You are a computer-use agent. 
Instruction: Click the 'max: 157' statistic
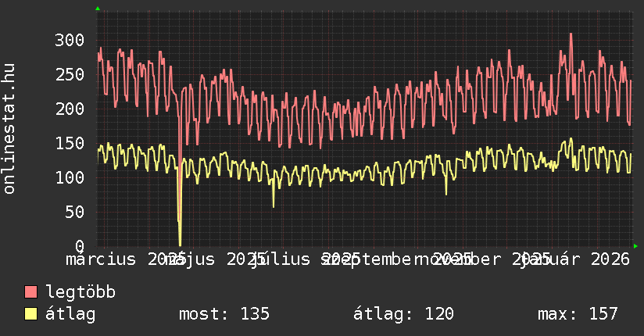point(578,314)
